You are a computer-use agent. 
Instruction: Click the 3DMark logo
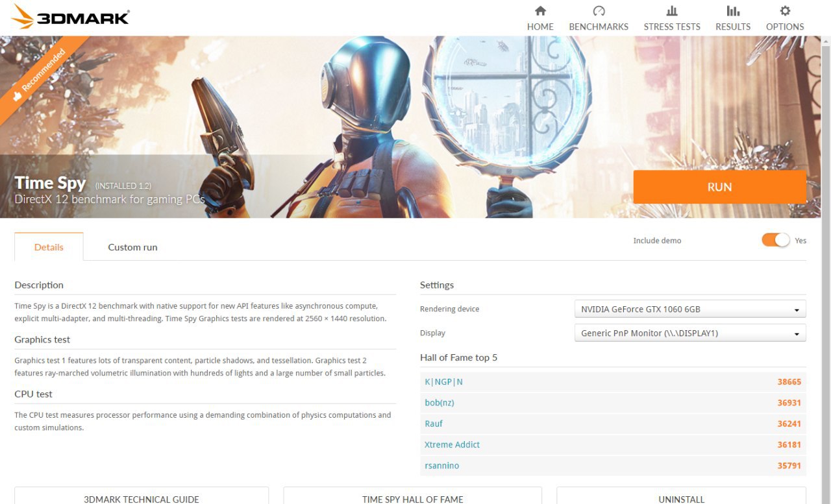point(71,17)
